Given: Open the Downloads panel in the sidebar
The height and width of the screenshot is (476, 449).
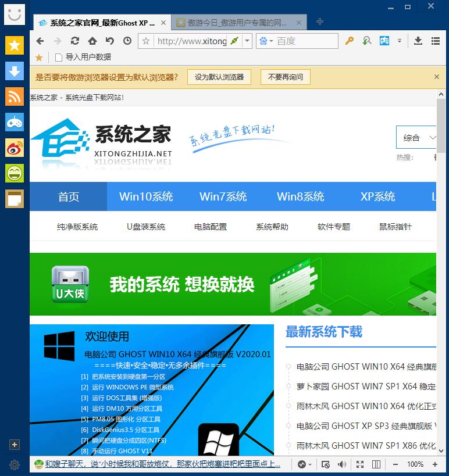Looking at the screenshot, I should (15, 71).
